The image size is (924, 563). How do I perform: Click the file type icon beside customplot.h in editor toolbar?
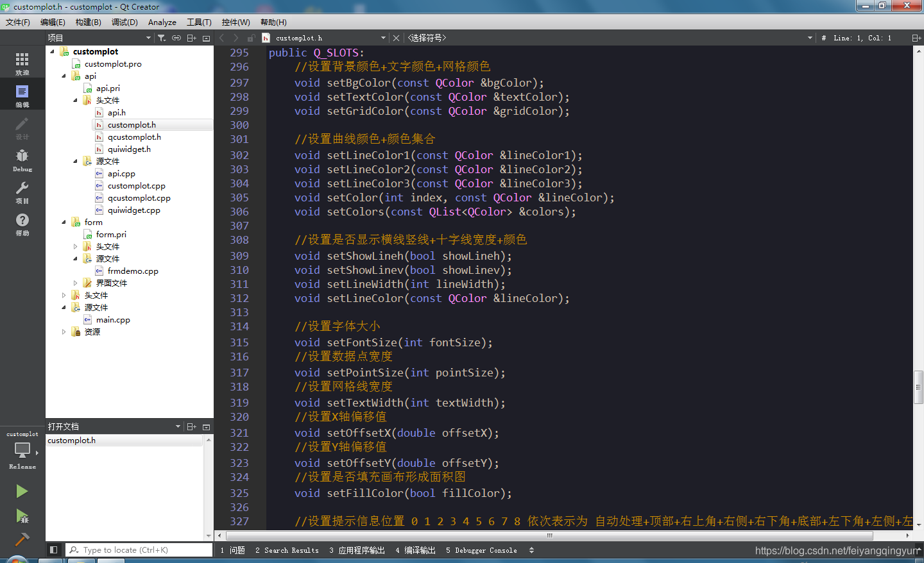point(266,38)
